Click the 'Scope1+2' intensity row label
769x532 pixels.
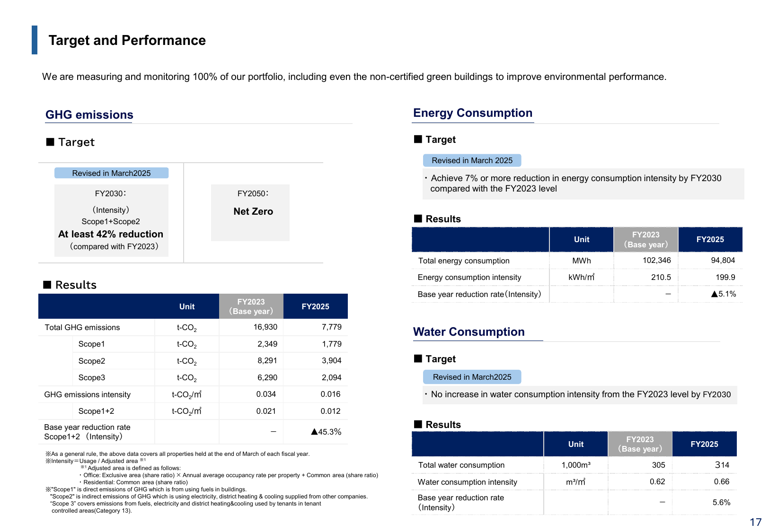coord(96,411)
